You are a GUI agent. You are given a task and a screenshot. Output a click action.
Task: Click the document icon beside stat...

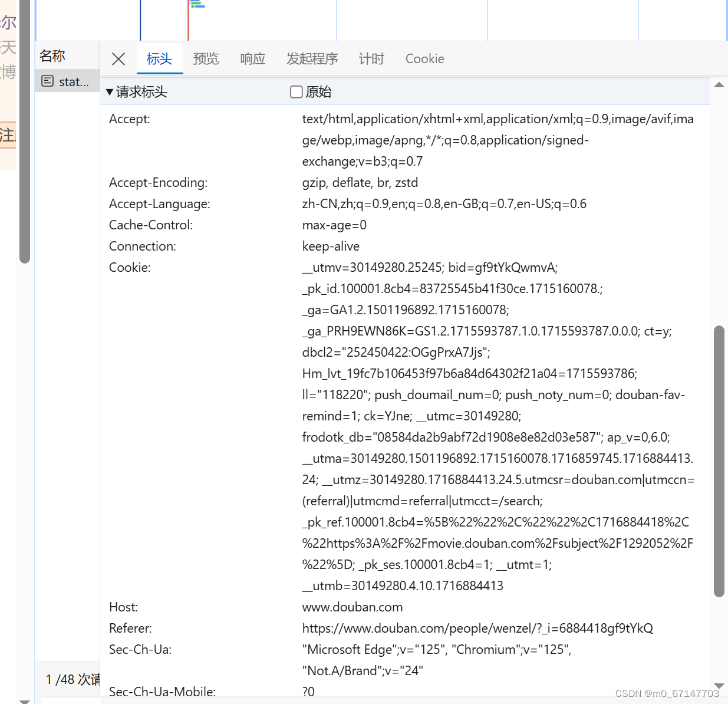coord(48,81)
